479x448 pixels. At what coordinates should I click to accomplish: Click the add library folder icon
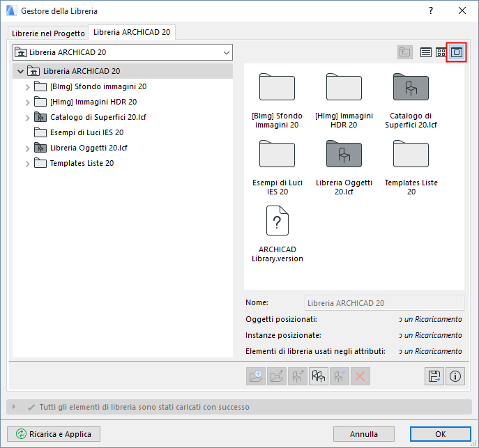256,376
